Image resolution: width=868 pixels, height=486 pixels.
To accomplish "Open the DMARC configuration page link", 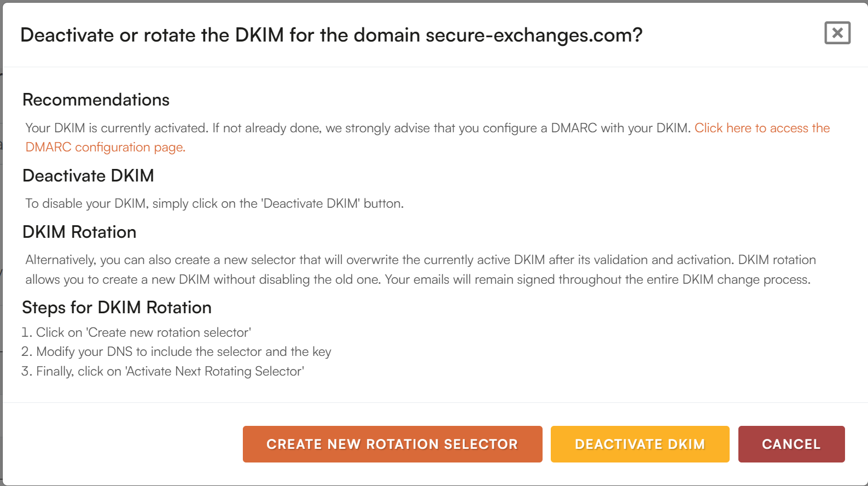I will pos(762,128).
